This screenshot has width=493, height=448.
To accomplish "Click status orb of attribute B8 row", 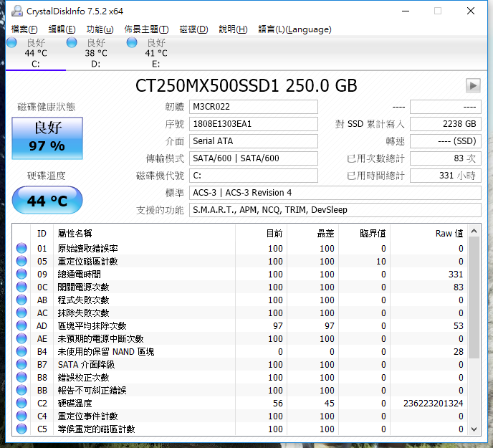I will click(21, 377).
